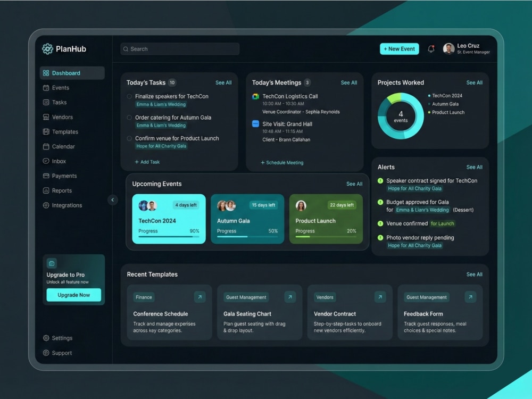Open Integrations menu item
The image size is (532, 399).
coord(72,205)
